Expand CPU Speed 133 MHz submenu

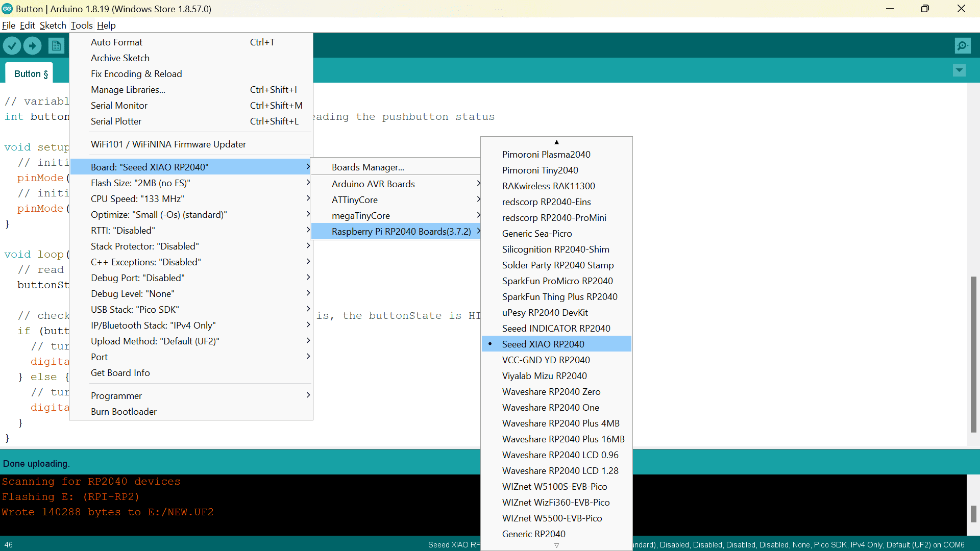coord(191,198)
